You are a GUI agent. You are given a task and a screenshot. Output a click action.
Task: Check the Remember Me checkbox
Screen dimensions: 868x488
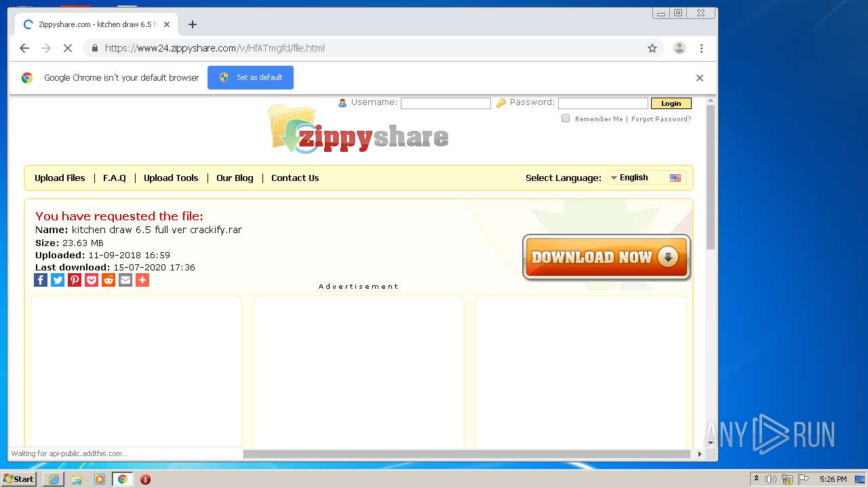click(x=566, y=118)
